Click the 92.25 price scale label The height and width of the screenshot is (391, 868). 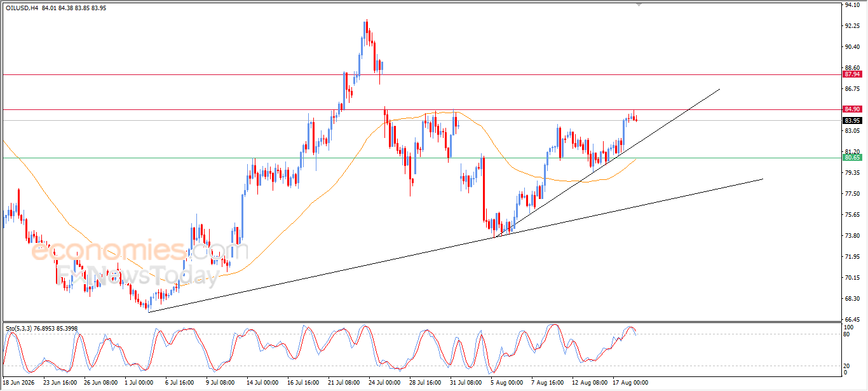(x=852, y=26)
